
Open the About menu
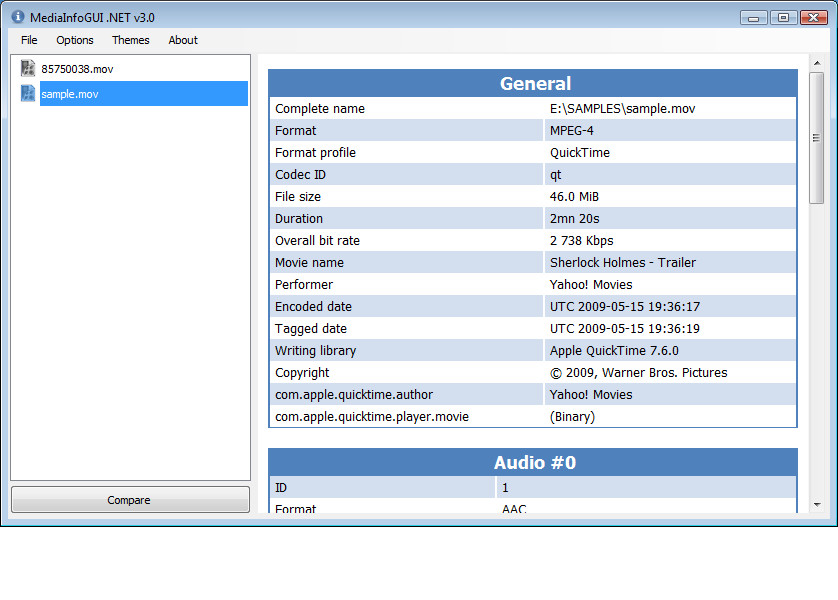(x=183, y=40)
